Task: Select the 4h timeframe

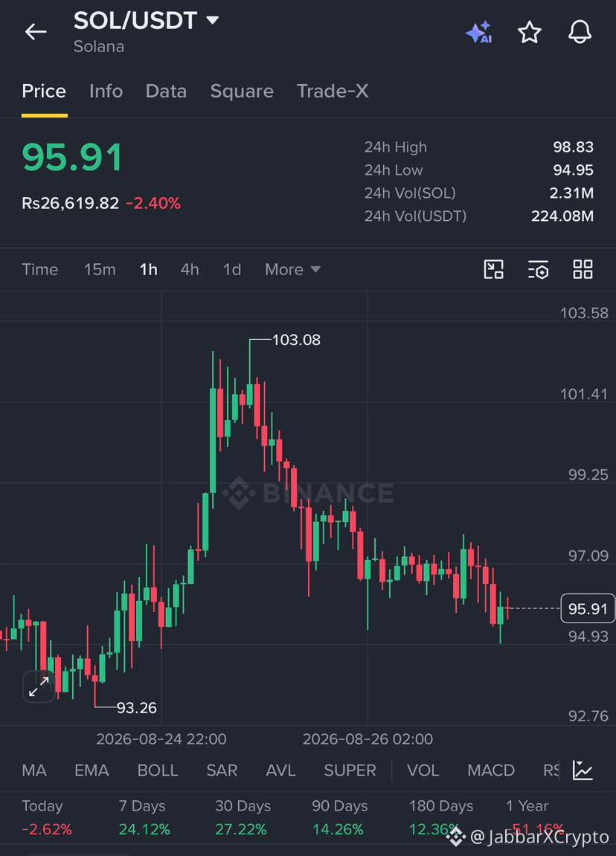Action: click(190, 269)
